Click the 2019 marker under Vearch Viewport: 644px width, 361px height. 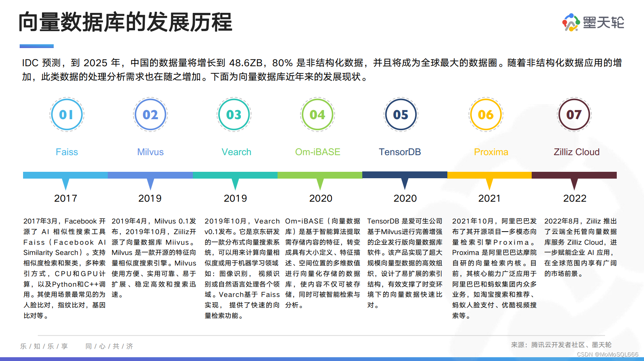click(235, 198)
